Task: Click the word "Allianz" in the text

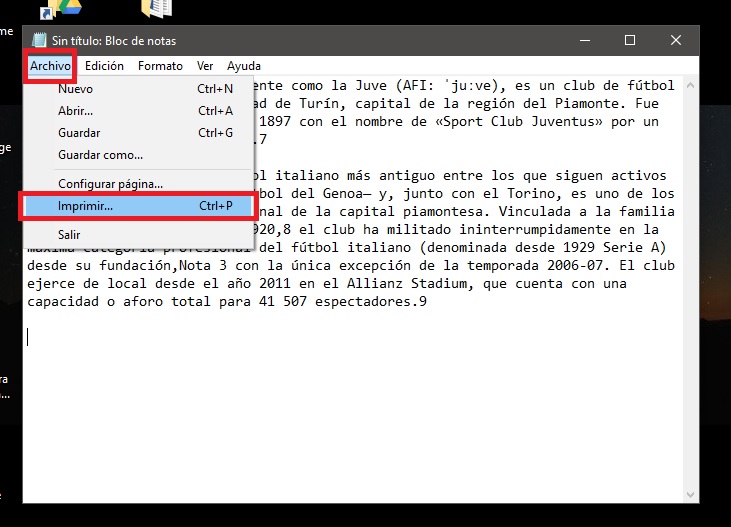Action: [374, 284]
